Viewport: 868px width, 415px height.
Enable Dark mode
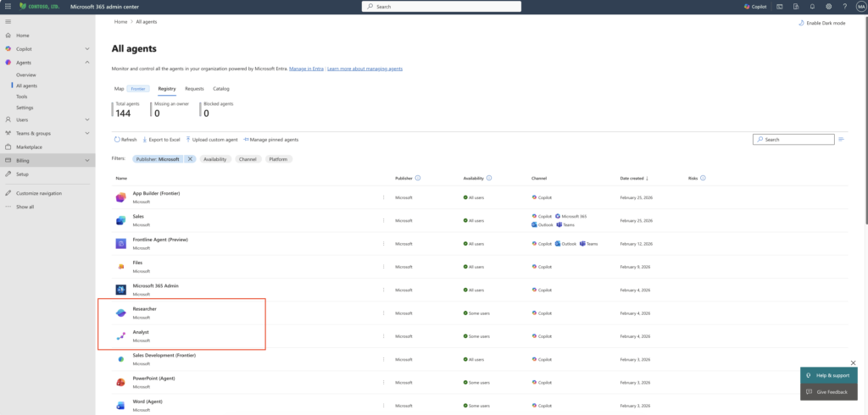[821, 23]
